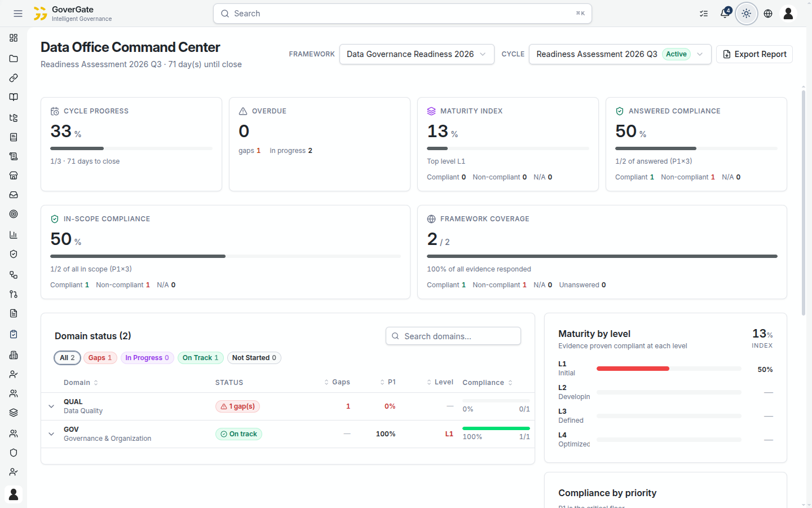Open the text file sidebar icon
The width and height of the screenshot is (812, 508).
point(14,313)
